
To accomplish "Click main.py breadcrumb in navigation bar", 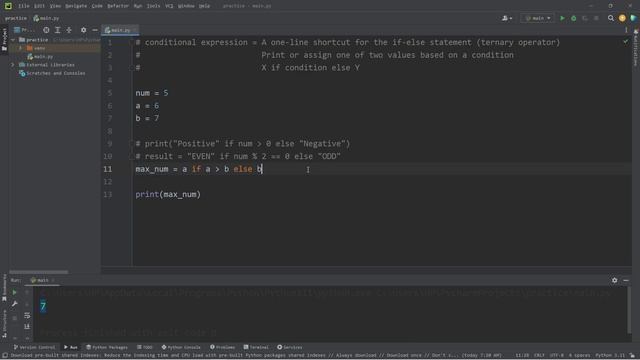I will coord(46,18).
